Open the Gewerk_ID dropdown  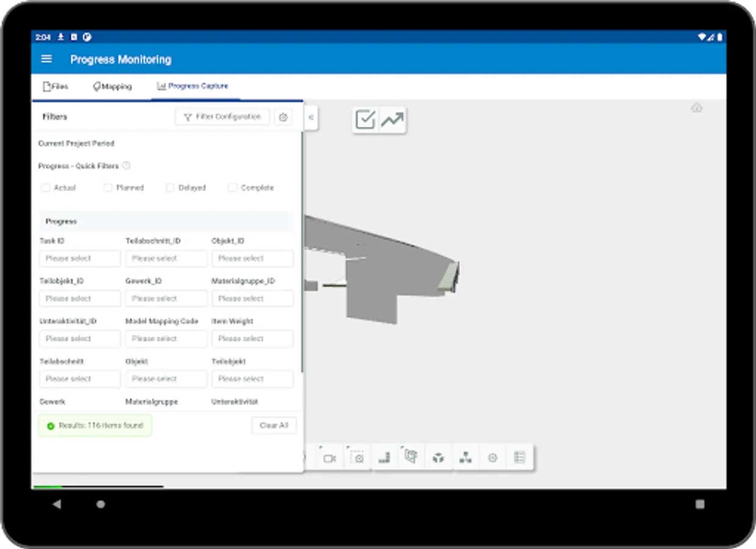click(x=166, y=299)
